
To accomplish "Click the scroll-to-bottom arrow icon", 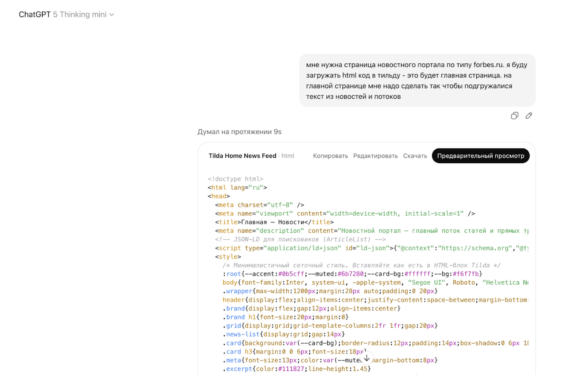I will 367,358.
